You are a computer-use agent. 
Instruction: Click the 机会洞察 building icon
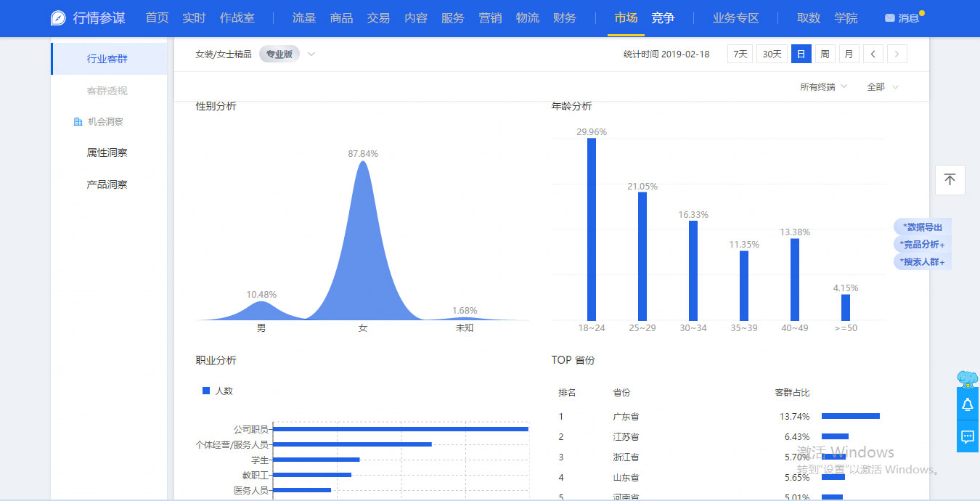[78, 122]
